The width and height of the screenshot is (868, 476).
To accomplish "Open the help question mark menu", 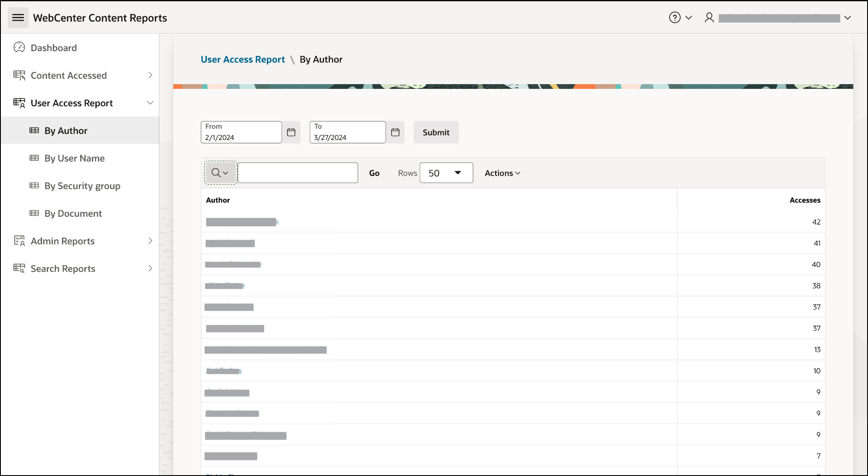I will tap(674, 17).
